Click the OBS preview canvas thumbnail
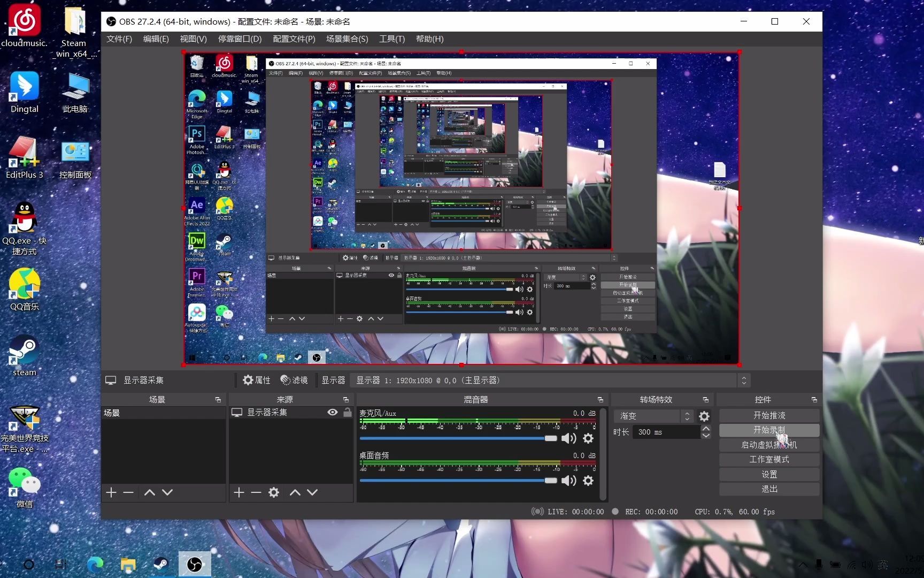Viewport: 924px width, 578px height. pos(461,208)
